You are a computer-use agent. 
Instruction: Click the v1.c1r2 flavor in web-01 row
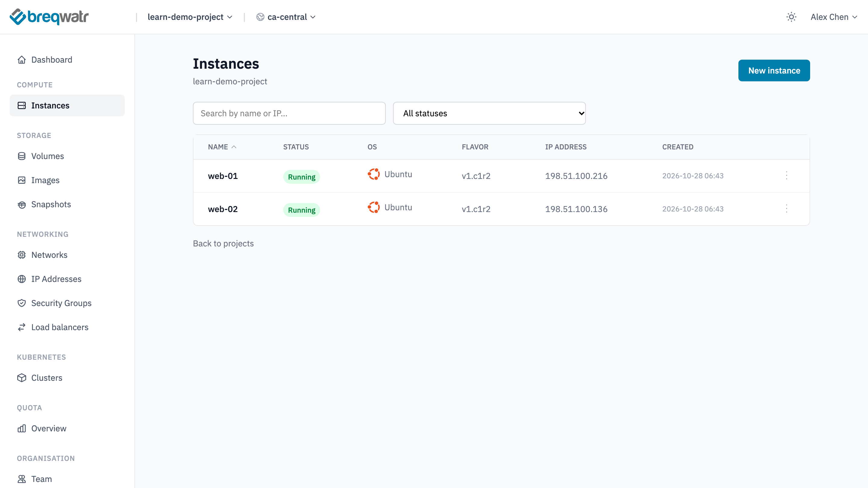pyautogui.click(x=476, y=176)
